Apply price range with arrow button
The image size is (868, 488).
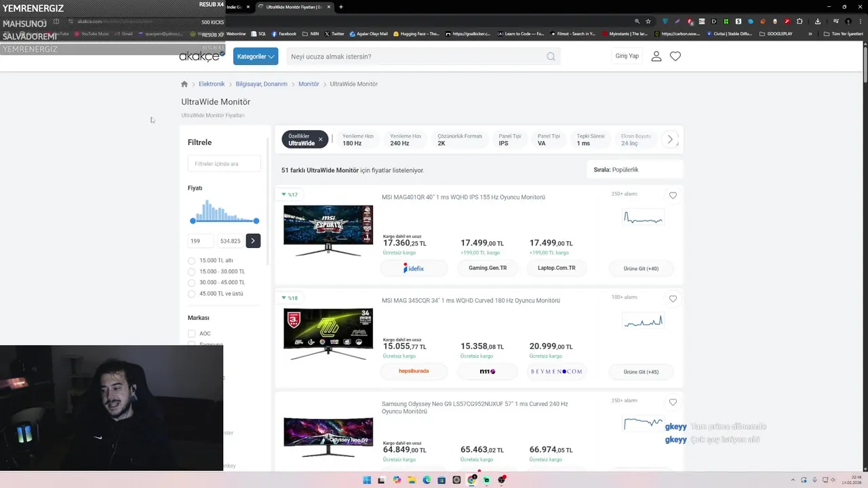tap(253, 241)
